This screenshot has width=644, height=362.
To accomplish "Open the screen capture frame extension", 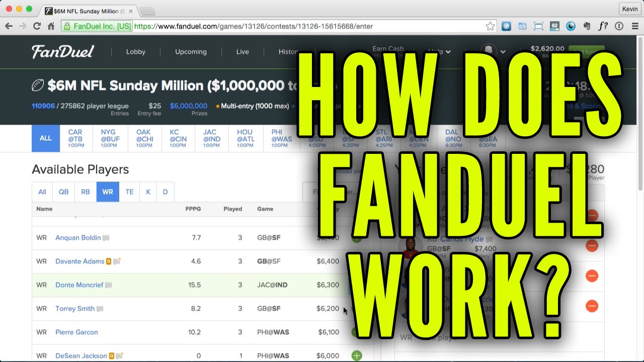I will click(538, 26).
